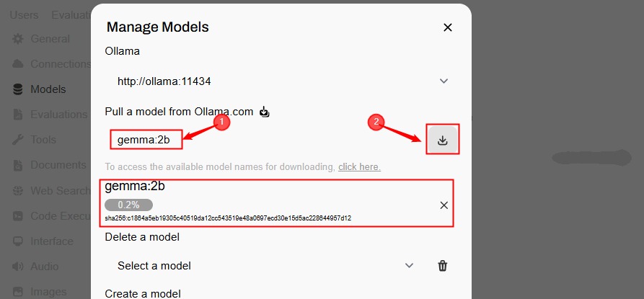The width and height of the screenshot is (644, 299).
Task: Click the chevron on the delete model selector
Action: [x=410, y=266]
